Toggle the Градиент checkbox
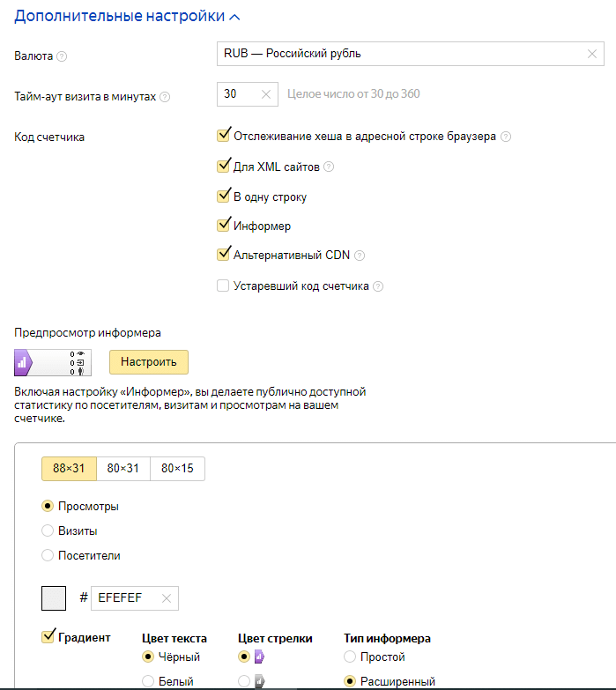This screenshot has width=616, height=690. pos(48,636)
